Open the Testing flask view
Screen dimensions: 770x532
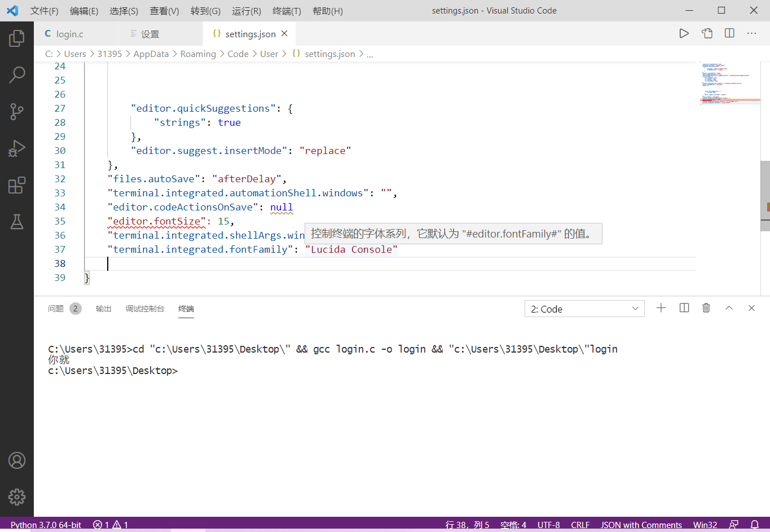pyautogui.click(x=17, y=222)
